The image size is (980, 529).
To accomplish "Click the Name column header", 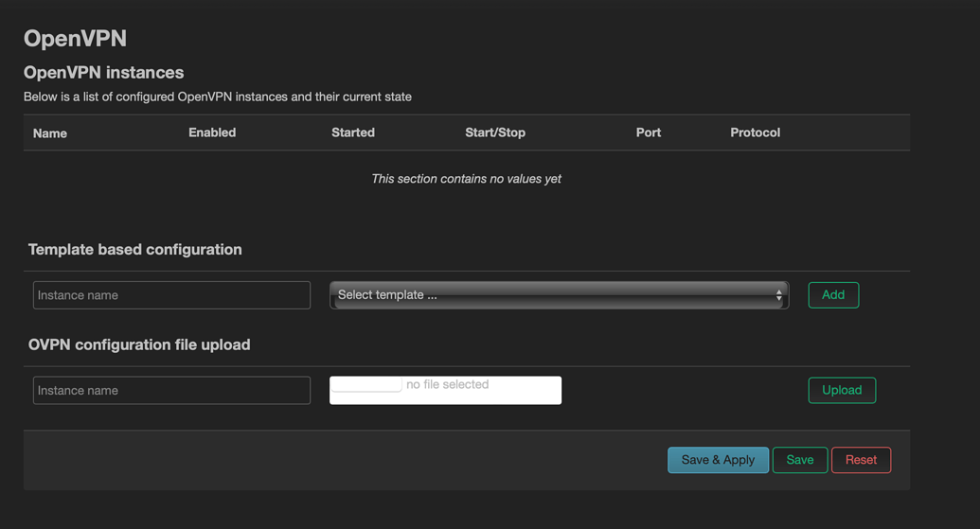I will point(50,133).
